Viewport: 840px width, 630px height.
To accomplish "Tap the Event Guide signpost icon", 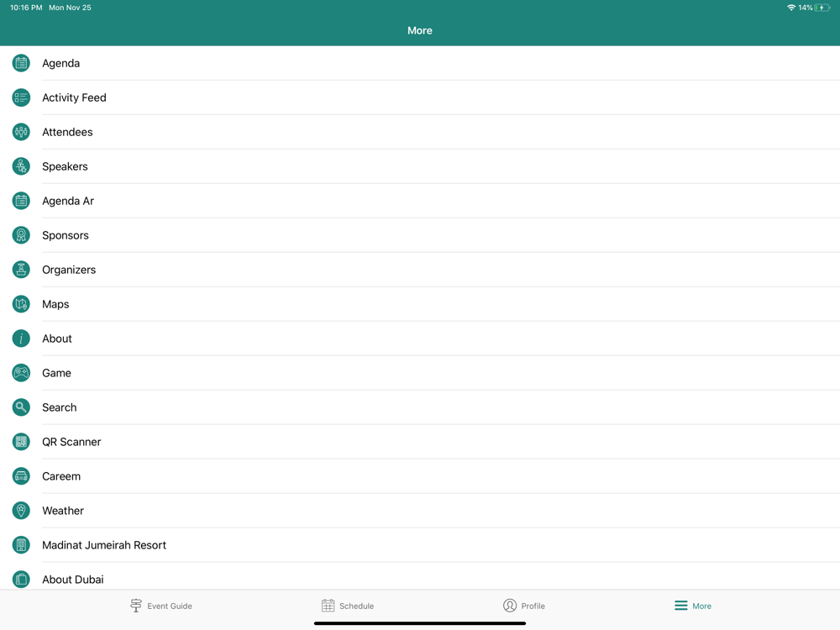I will pos(136,606).
